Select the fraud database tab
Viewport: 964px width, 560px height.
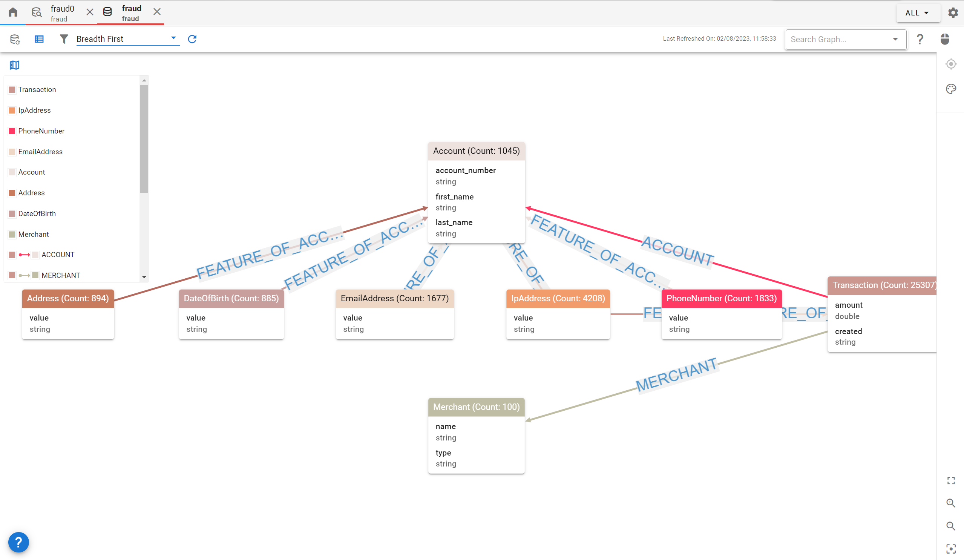pos(131,12)
